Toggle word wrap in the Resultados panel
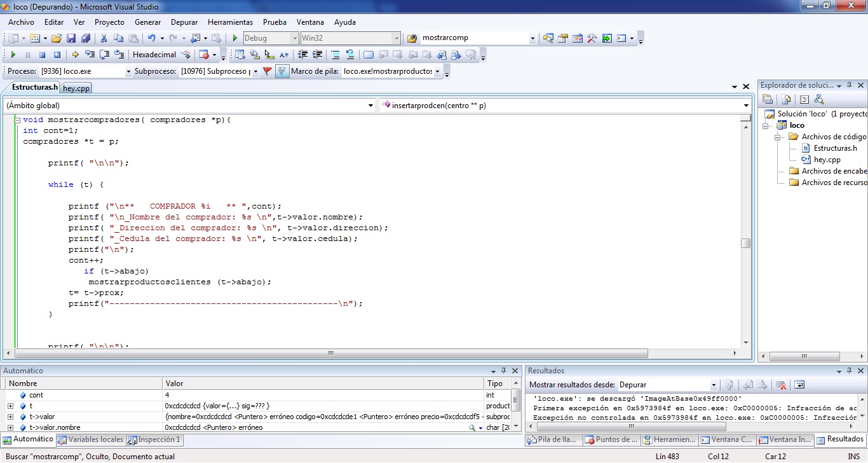Screen dimensions: 868x463 point(799,385)
